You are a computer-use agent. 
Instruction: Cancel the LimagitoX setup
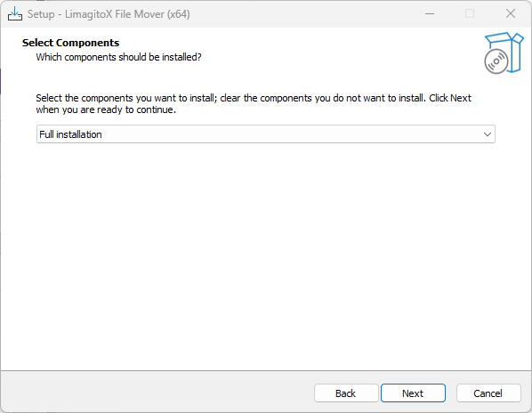tap(488, 393)
